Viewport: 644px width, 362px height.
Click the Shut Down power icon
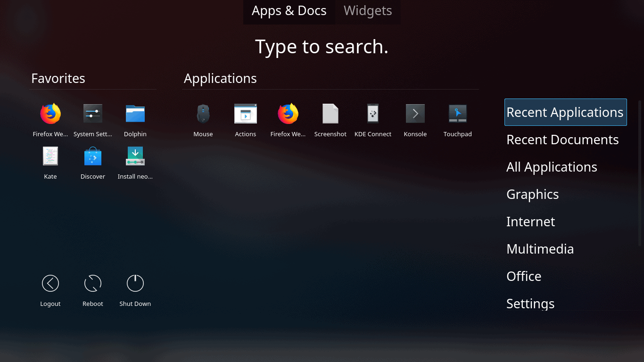coord(135,283)
